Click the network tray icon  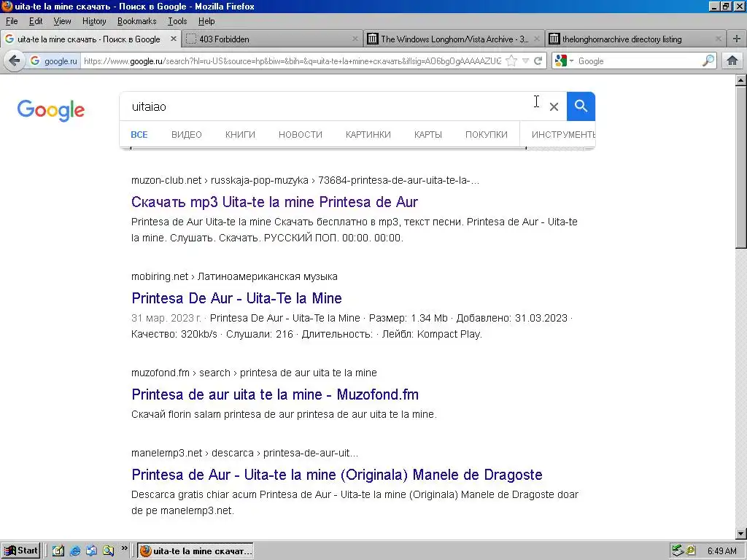pos(677,551)
